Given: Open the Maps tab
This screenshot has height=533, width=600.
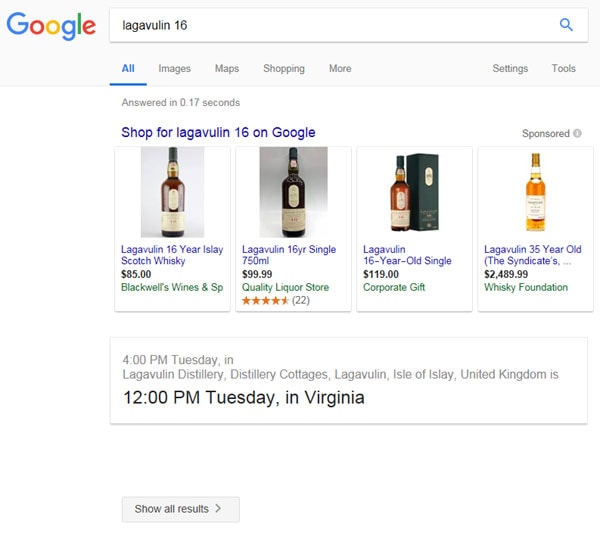Looking at the screenshot, I should coord(227,69).
